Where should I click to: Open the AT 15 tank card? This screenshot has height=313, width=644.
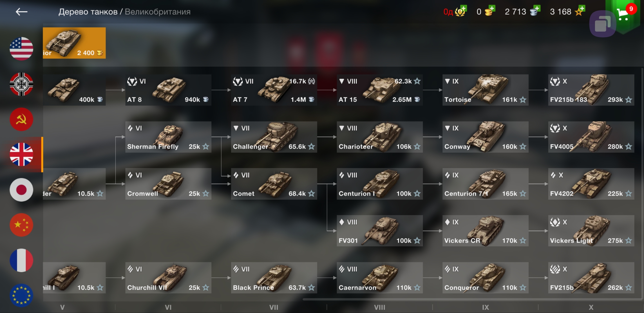(379, 90)
